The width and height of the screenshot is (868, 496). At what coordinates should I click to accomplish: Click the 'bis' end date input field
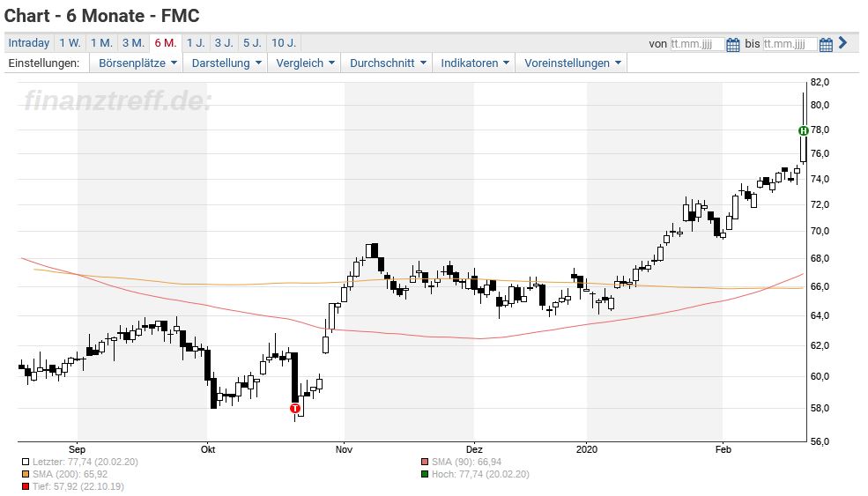(790, 44)
